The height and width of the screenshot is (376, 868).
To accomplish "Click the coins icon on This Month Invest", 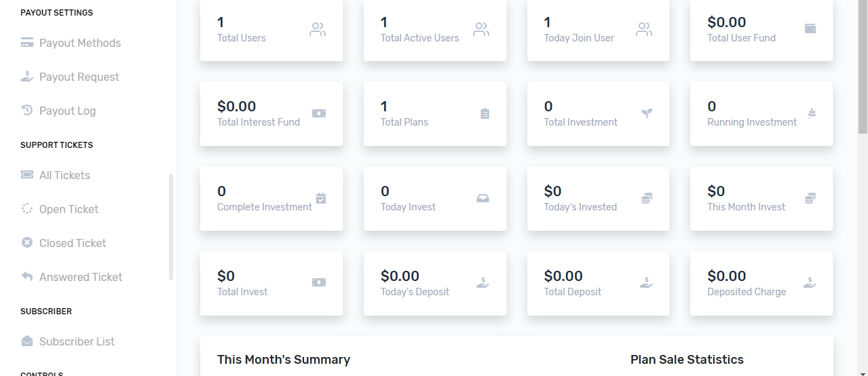I will [x=810, y=198].
